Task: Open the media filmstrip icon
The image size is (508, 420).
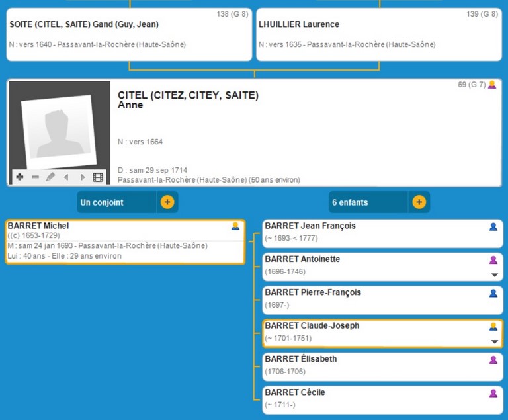Action: tap(98, 177)
